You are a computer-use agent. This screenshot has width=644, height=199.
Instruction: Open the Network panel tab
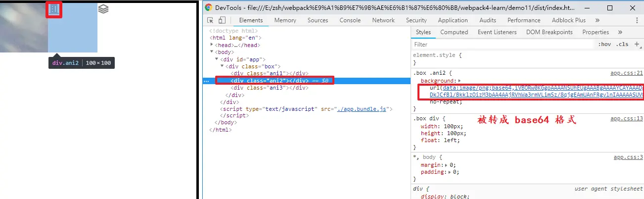click(383, 20)
